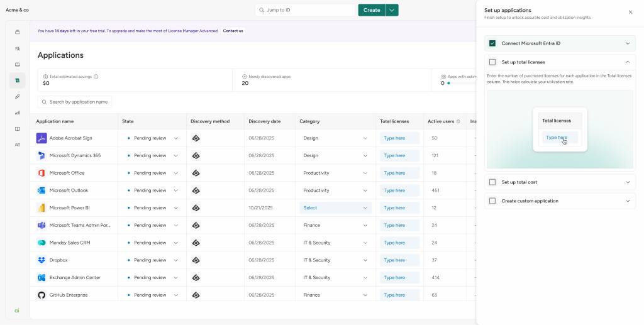The width and height of the screenshot is (644, 325).
Task: Sort by the Category column header
Action: point(309,121)
